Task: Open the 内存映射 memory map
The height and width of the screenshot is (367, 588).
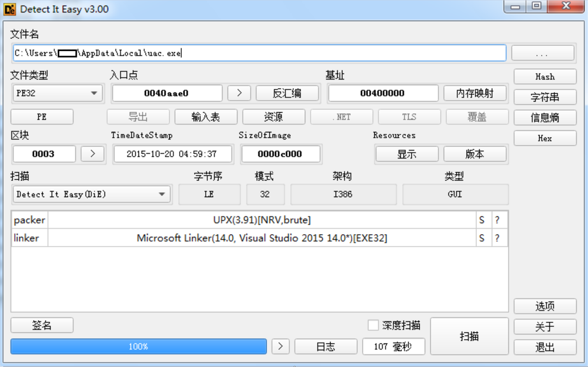Action: pos(475,93)
